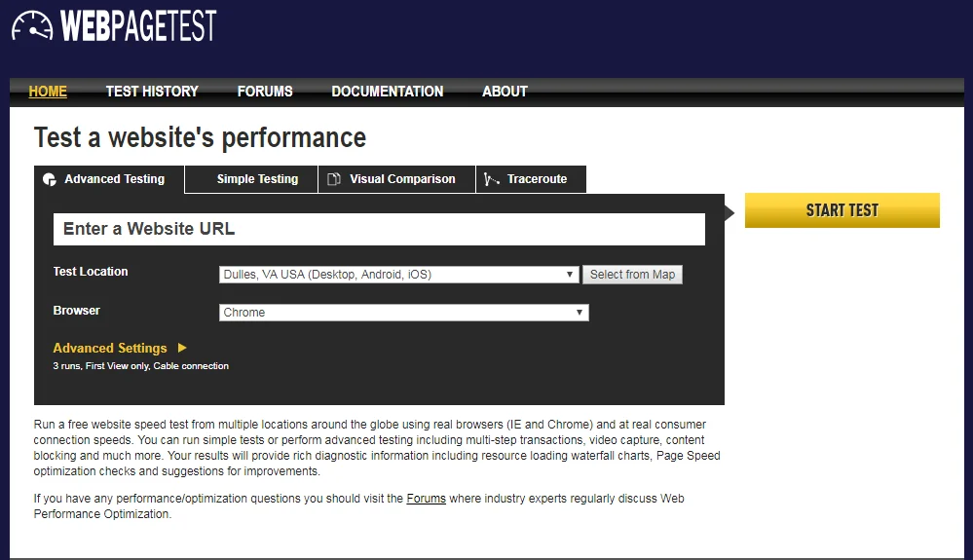The image size is (973, 560).
Task: Switch to the Simple Testing tab
Action: (257, 179)
